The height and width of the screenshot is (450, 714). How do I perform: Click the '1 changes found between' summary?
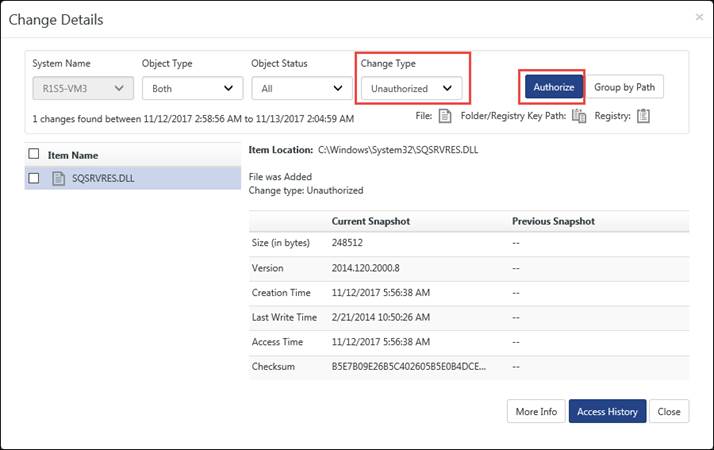193,119
